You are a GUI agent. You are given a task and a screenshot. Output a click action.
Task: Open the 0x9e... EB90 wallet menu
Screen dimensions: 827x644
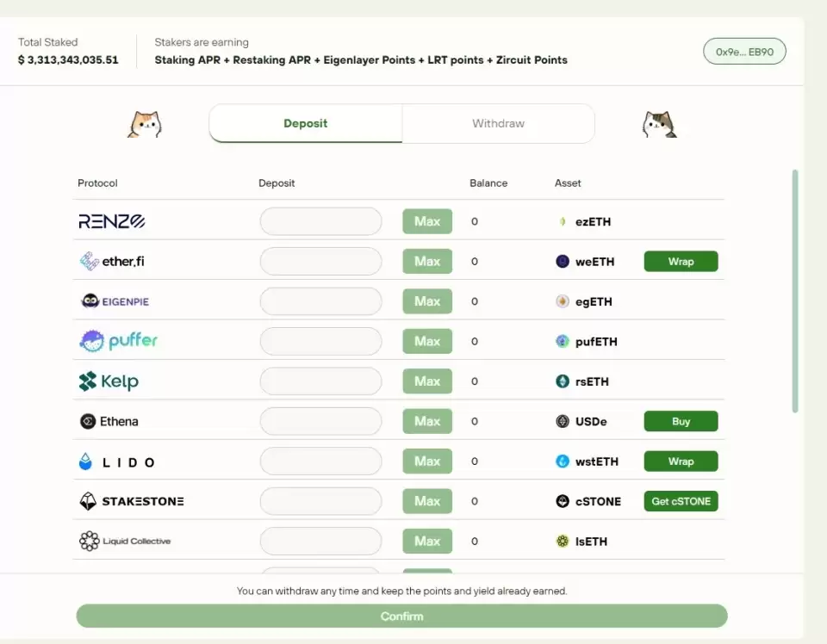point(744,51)
